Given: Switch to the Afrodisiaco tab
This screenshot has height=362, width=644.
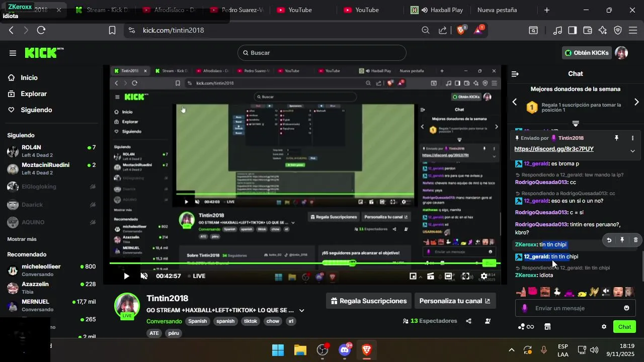Looking at the screenshot, I should click(169, 10).
